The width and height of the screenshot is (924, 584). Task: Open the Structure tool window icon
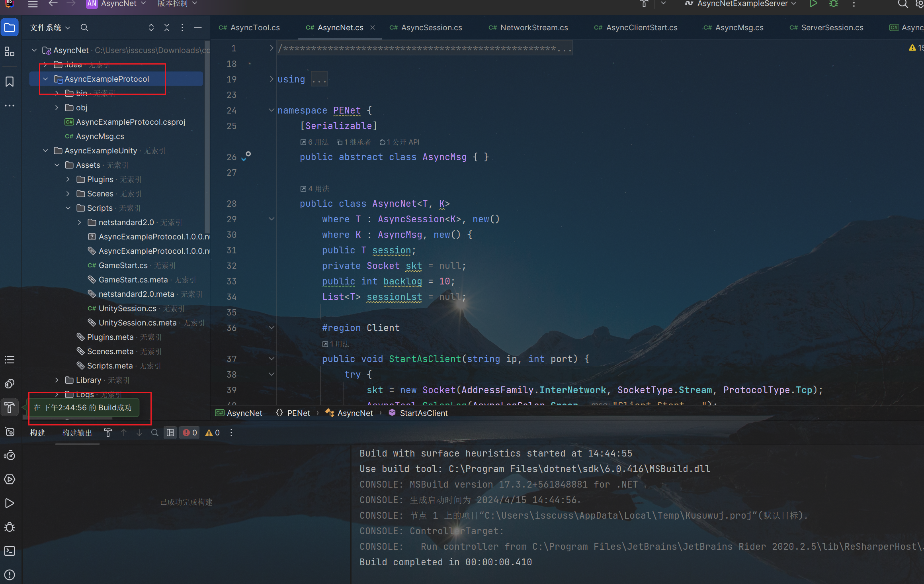(10, 51)
